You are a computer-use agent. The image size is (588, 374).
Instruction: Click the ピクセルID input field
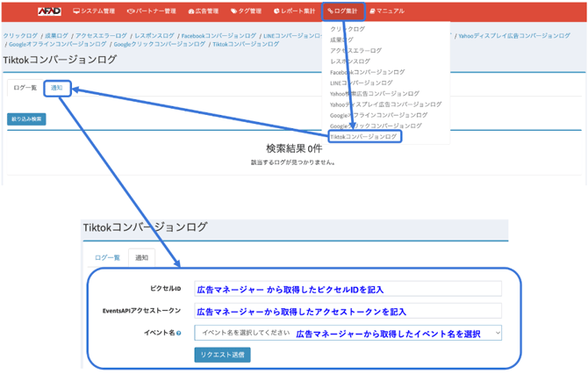tap(348, 289)
